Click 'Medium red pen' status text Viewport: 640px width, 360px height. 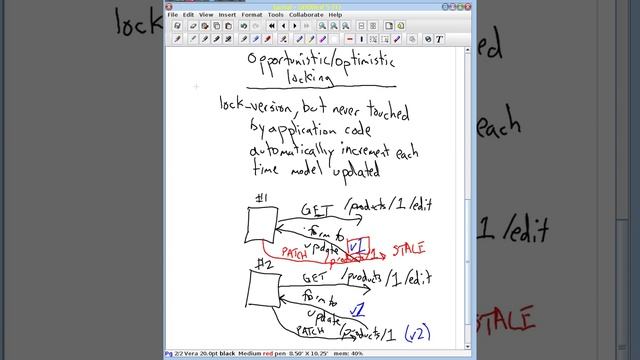262,353
